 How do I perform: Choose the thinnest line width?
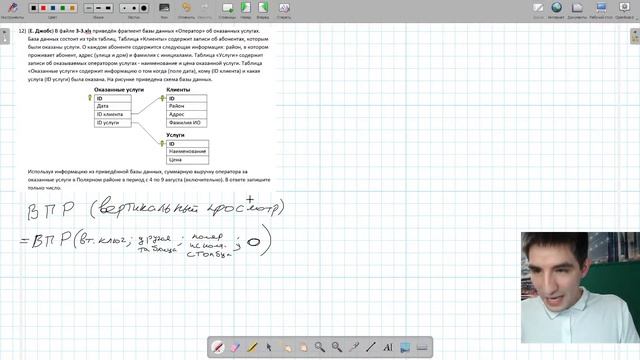click(89, 8)
